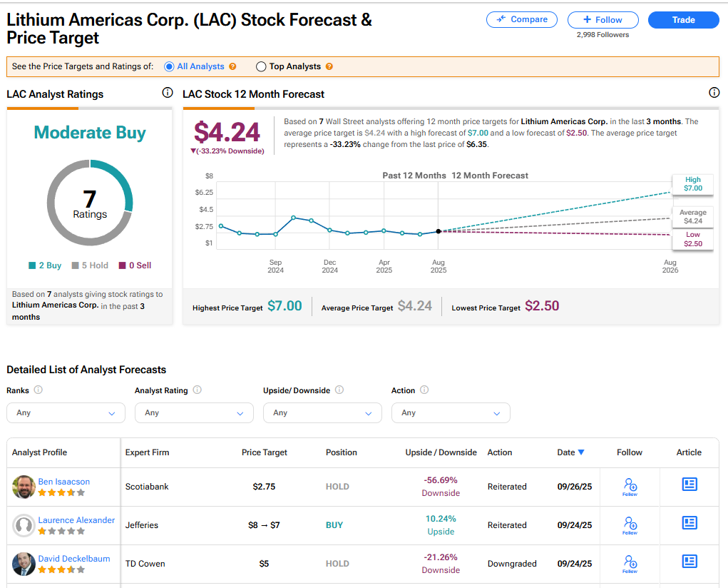Click the gray Hold legend square
Image resolution: width=728 pixels, height=588 pixels.
75,265
